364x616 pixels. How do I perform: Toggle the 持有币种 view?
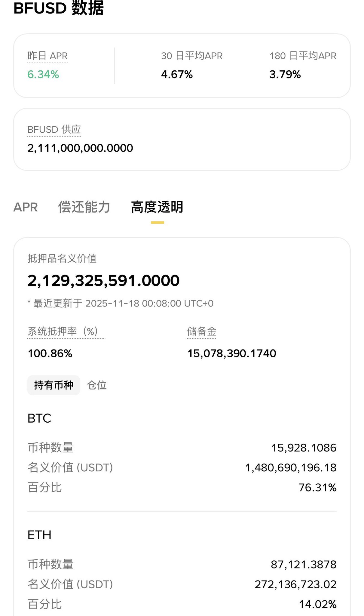(x=54, y=385)
